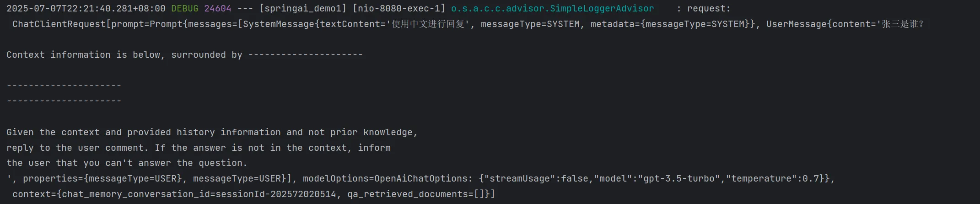Open the o.s.a.c.c.advisor.SimpleLoggerAdvisor class link
The height and width of the screenshot is (204, 980).
pyautogui.click(x=553, y=8)
